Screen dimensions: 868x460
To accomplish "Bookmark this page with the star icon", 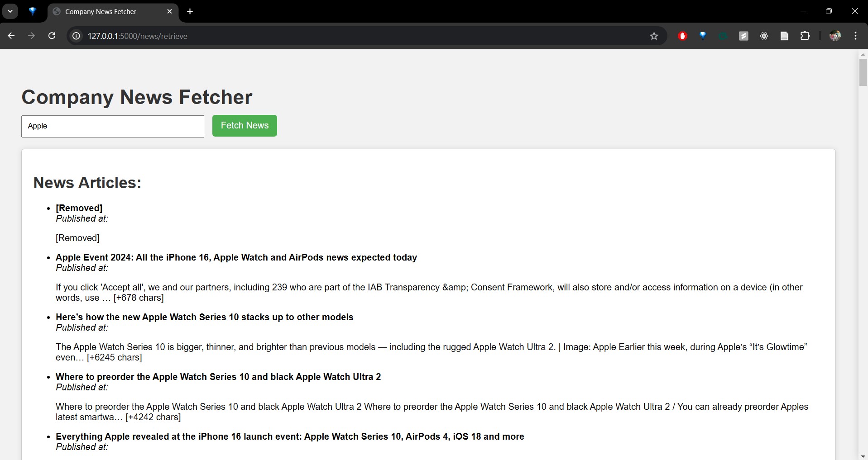I will 654,36.
